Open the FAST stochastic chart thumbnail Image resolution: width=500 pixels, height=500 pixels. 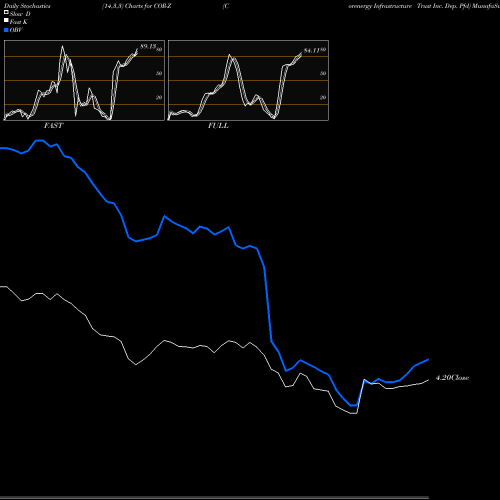coord(84,80)
